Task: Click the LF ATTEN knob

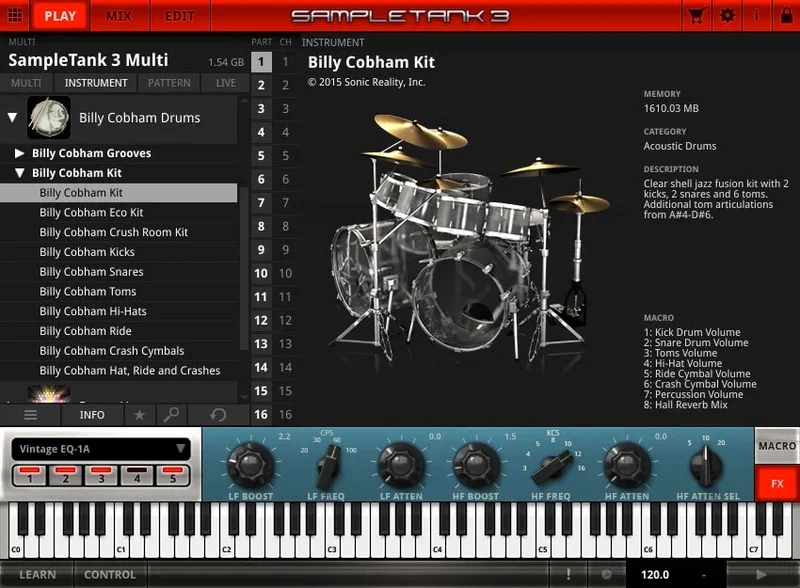Action: [x=401, y=464]
